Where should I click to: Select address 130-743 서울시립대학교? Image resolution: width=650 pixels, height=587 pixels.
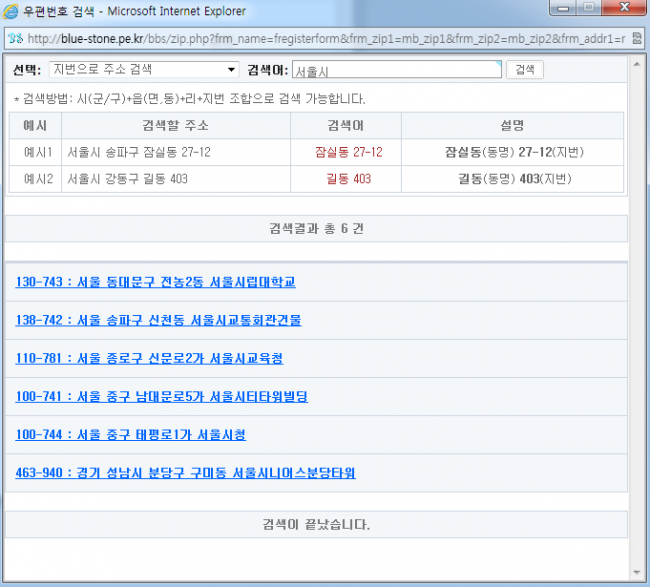pyautogui.click(x=155, y=282)
